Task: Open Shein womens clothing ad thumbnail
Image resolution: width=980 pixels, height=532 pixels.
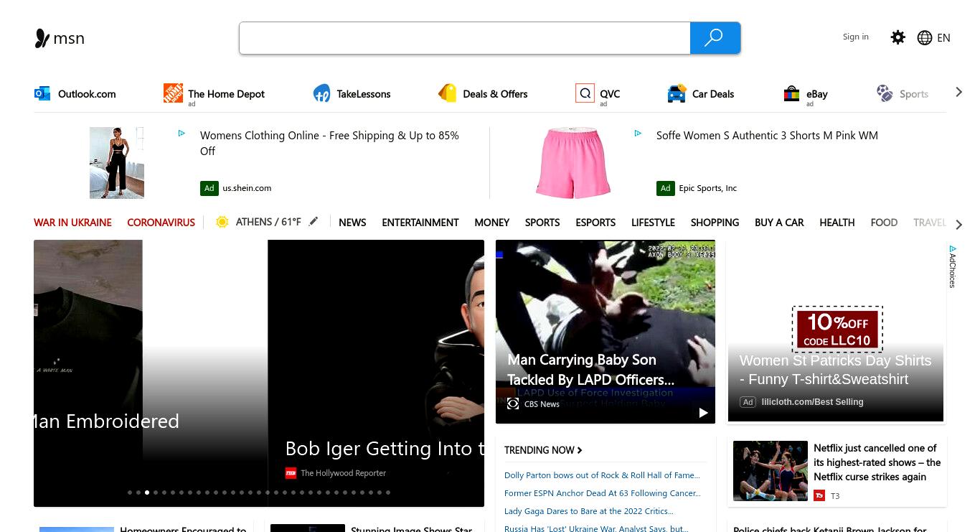Action: tap(117, 163)
